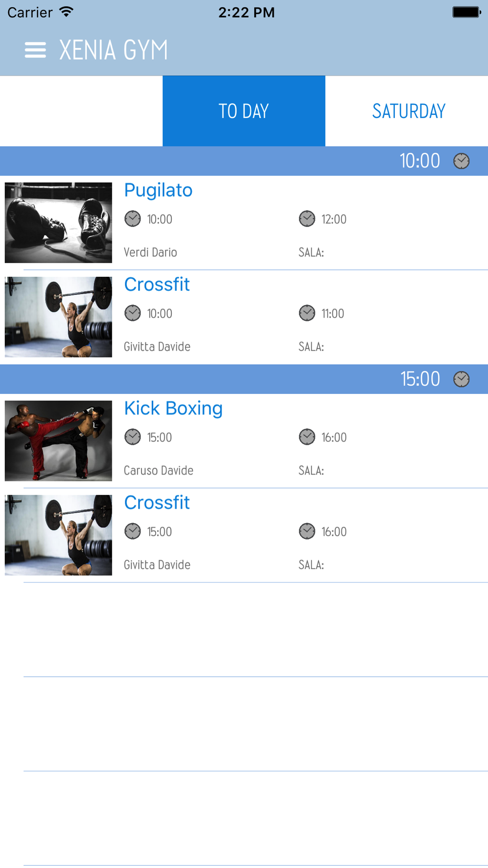Tap the 15:00 Crossfit weightlifter thumbnail
This screenshot has width=488, height=868.
pyautogui.click(x=59, y=535)
